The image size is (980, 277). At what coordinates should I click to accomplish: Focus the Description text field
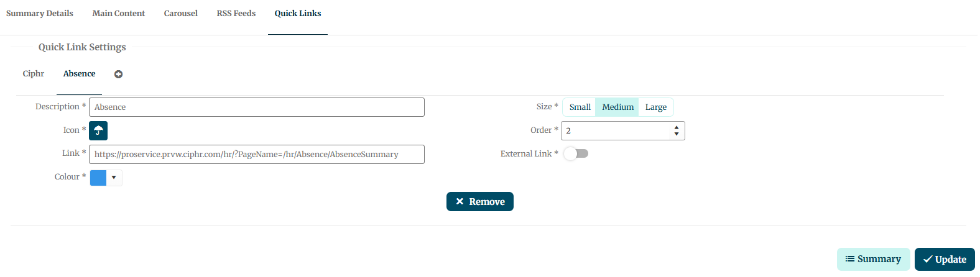(x=257, y=107)
